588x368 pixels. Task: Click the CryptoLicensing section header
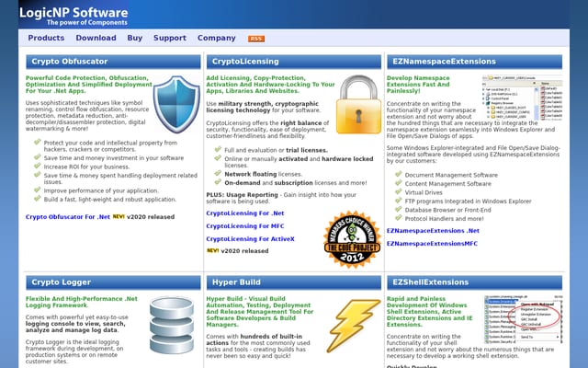click(294, 62)
